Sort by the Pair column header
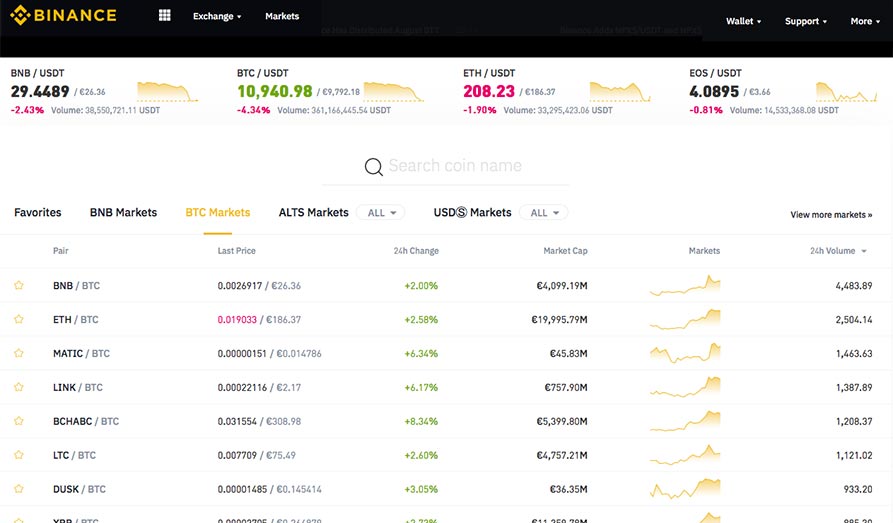Image resolution: width=893 pixels, height=523 pixels. [x=60, y=251]
